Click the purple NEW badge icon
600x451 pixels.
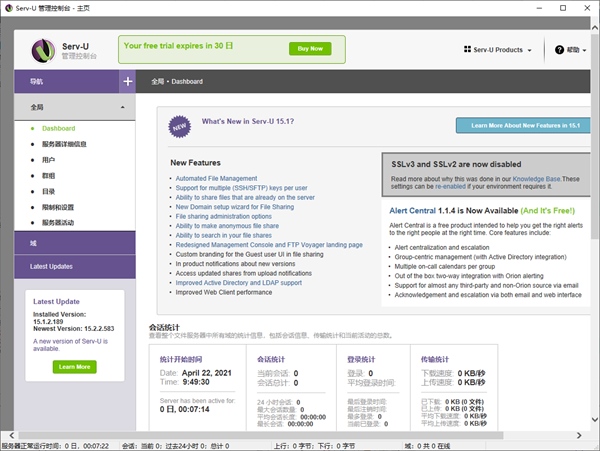[179, 126]
